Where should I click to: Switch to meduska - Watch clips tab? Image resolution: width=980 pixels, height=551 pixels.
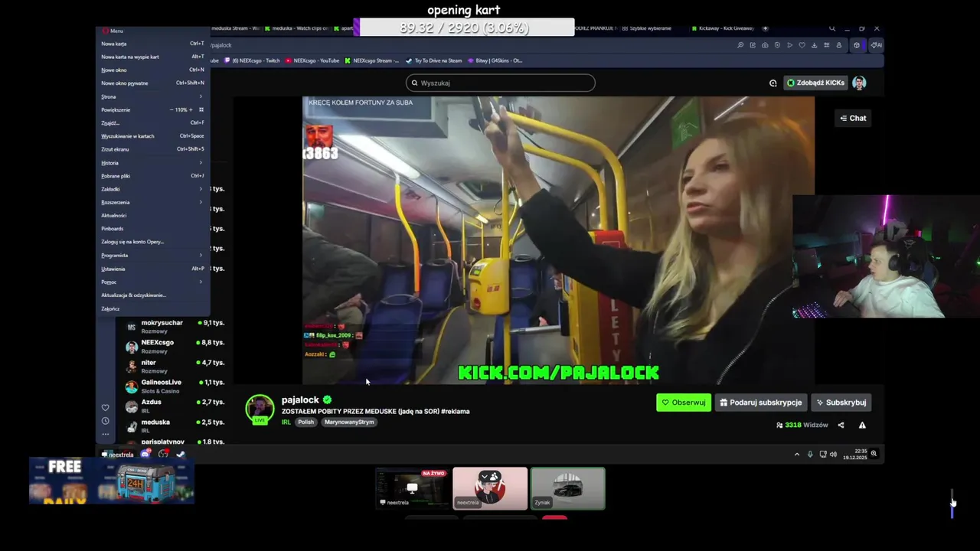(x=296, y=28)
